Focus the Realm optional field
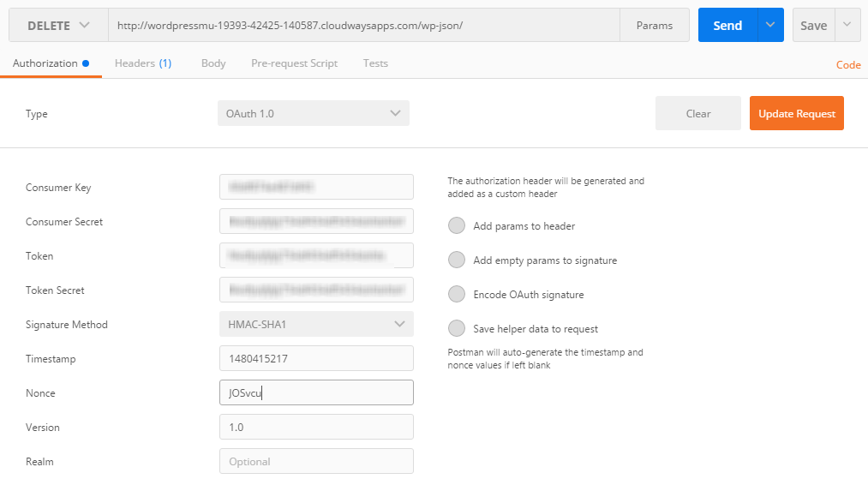 coord(316,462)
